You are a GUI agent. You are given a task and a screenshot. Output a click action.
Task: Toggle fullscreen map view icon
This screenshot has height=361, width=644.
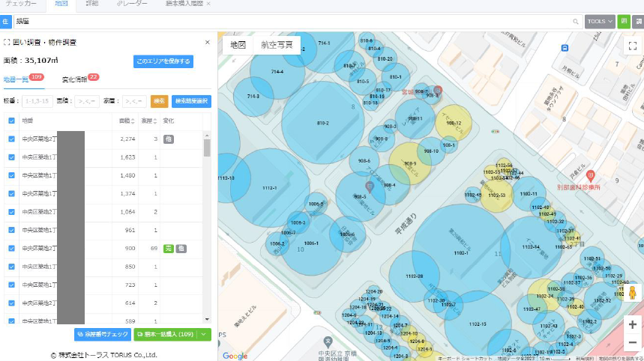pos(633,46)
